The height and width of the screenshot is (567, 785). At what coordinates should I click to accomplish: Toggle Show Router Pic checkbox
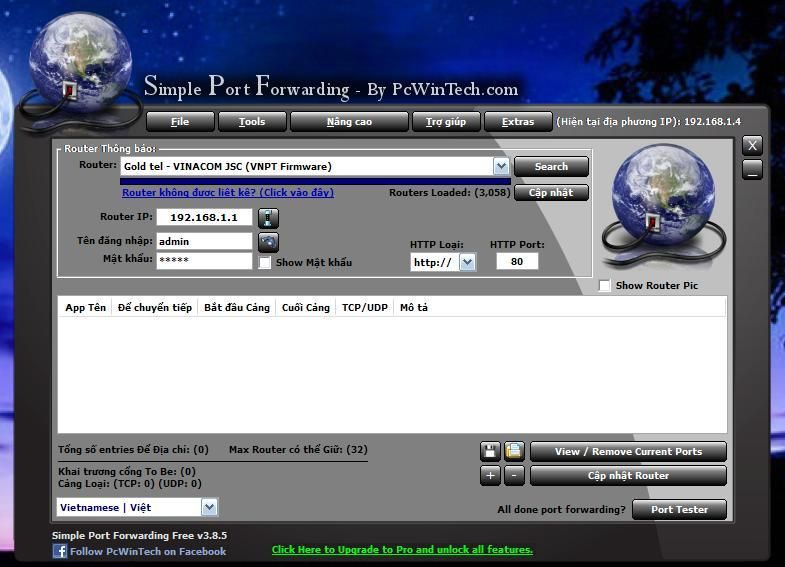(605, 285)
